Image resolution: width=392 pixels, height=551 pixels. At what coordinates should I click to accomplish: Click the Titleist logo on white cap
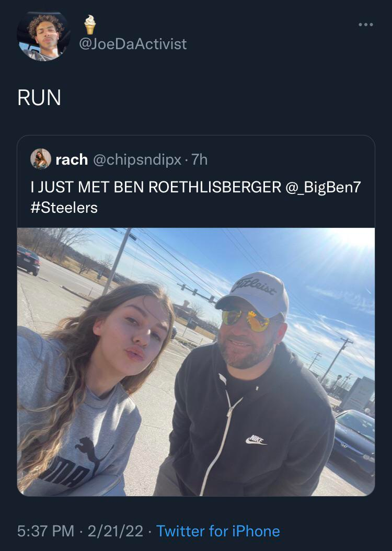255,285
